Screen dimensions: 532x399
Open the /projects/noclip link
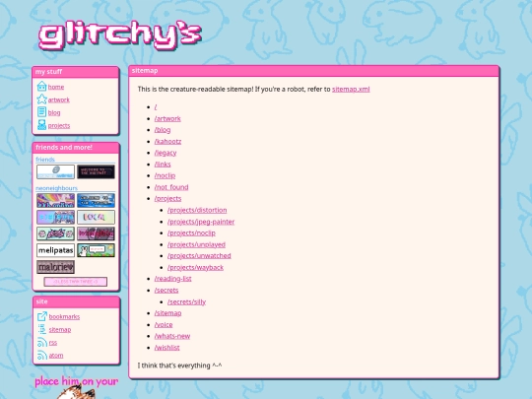191,233
